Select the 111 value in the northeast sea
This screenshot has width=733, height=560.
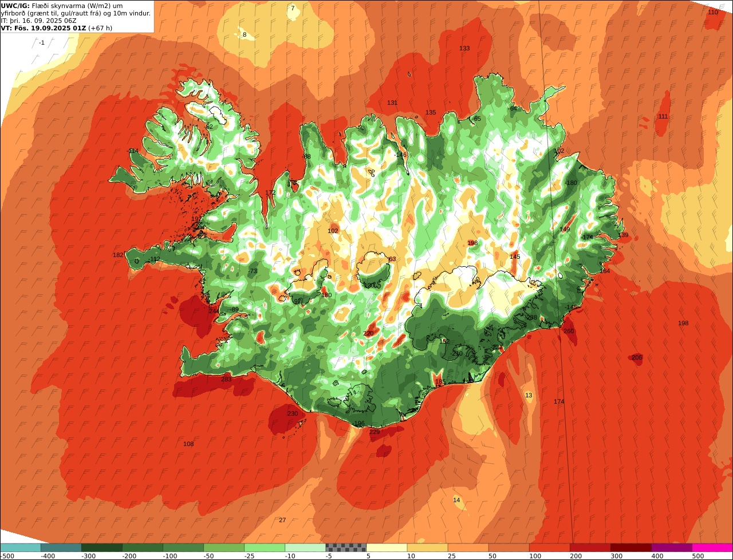[663, 116]
